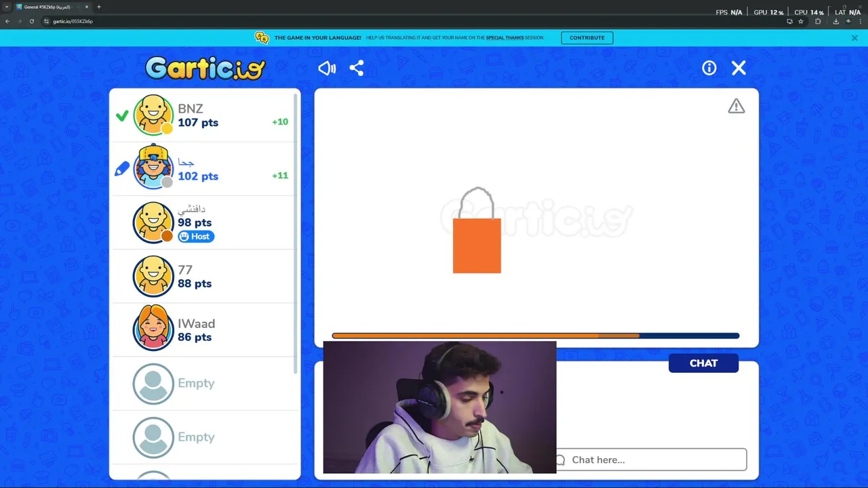This screenshot has width=868, height=488.
Task: Click the round timer progress bar
Action: (x=536, y=335)
